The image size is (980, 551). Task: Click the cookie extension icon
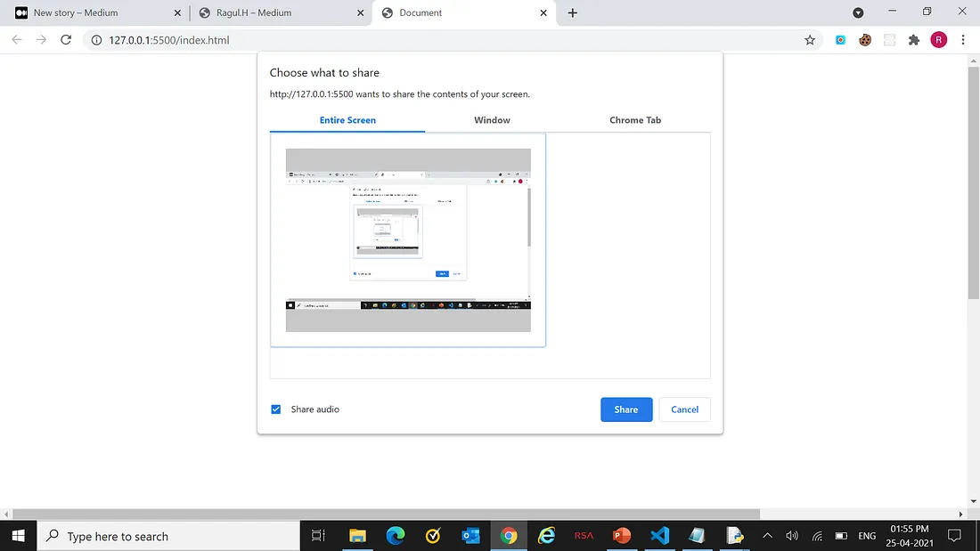[865, 40]
